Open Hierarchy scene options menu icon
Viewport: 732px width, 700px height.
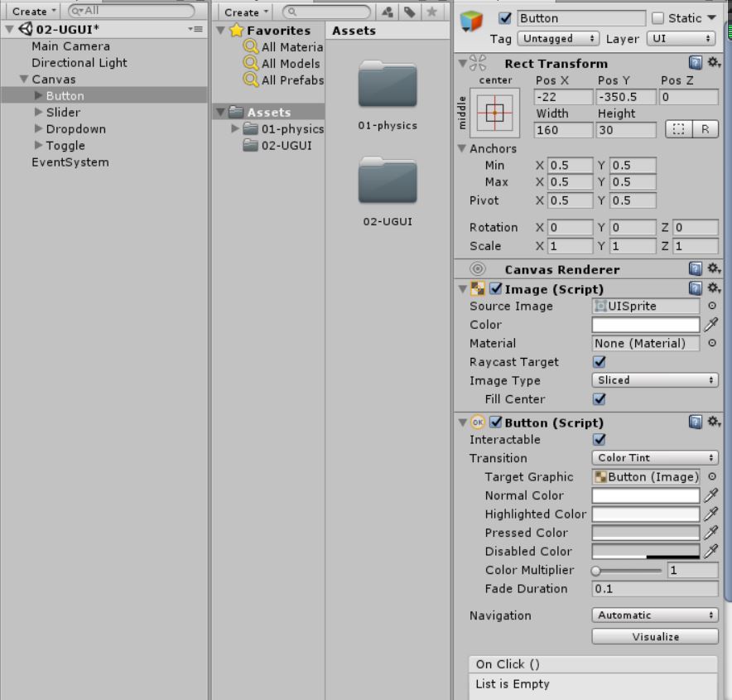click(195, 29)
